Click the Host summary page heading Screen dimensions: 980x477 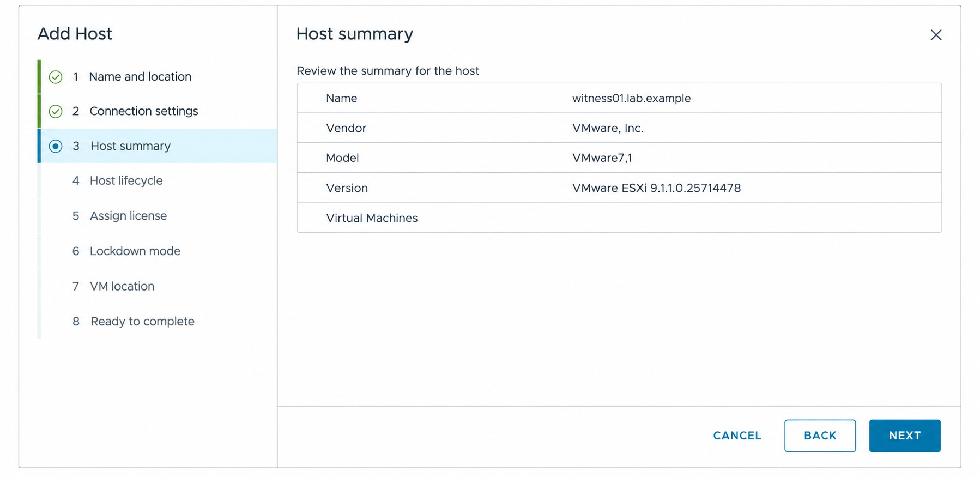point(355,34)
